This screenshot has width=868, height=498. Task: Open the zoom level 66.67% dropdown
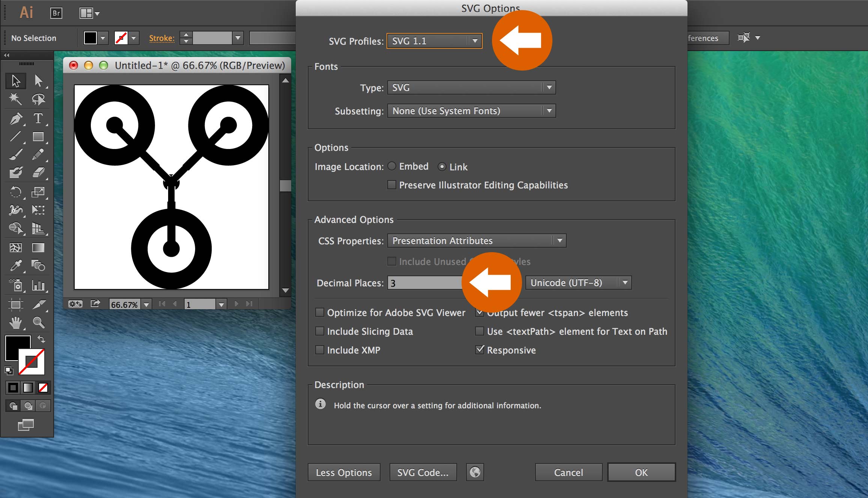point(147,304)
